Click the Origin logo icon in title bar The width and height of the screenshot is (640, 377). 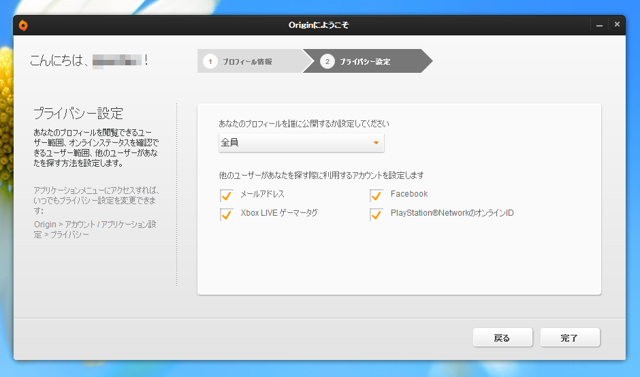pyautogui.click(x=23, y=25)
